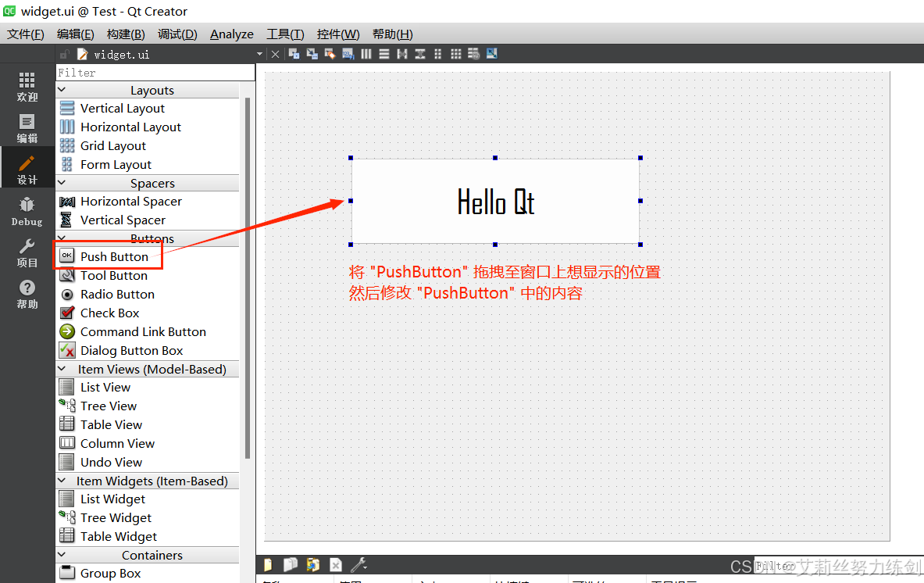
Task: Select Command Link Button widget
Action: [x=148, y=332]
